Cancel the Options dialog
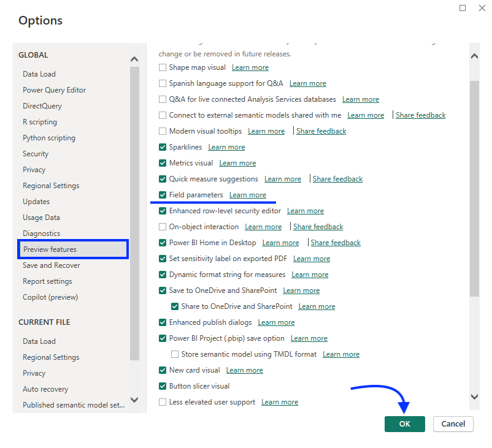Image resolution: width=492 pixels, height=448 pixels. [x=453, y=424]
